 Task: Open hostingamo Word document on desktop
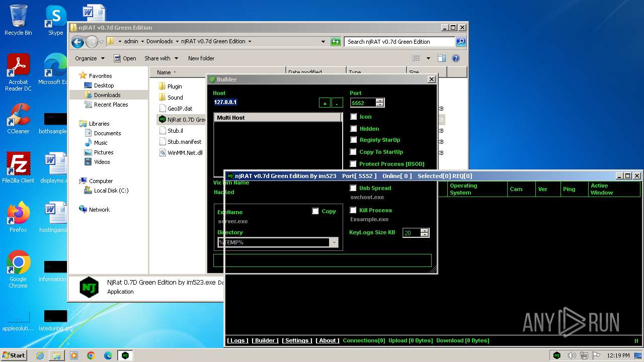coord(55,217)
